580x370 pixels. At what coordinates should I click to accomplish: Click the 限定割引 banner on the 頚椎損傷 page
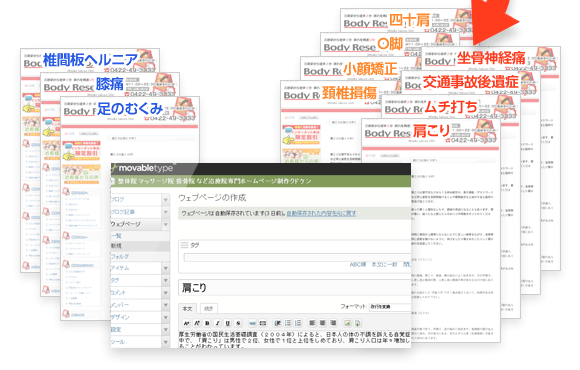point(301,135)
